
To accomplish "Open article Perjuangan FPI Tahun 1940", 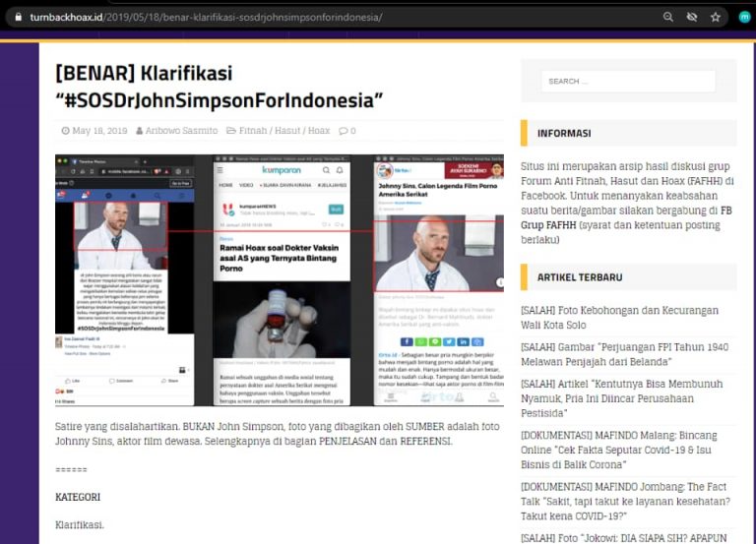I will [x=625, y=354].
